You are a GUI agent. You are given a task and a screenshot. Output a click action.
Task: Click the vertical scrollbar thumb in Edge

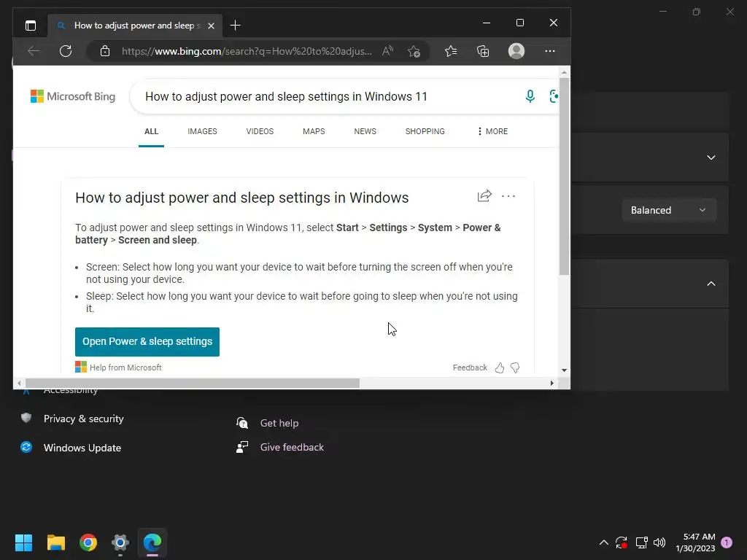[x=564, y=176]
